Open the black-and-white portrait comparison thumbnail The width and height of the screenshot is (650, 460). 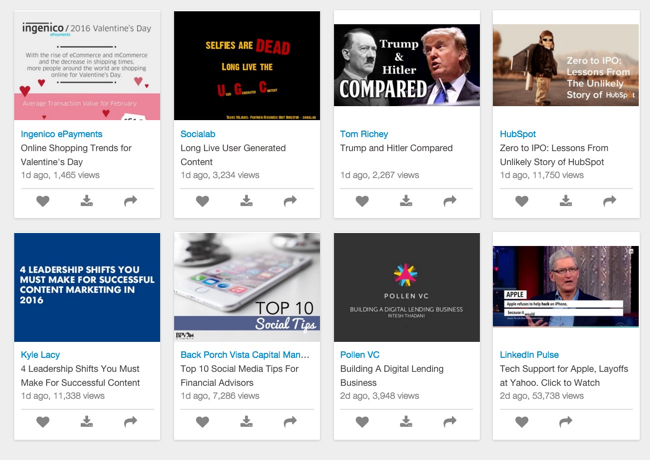[407, 65]
